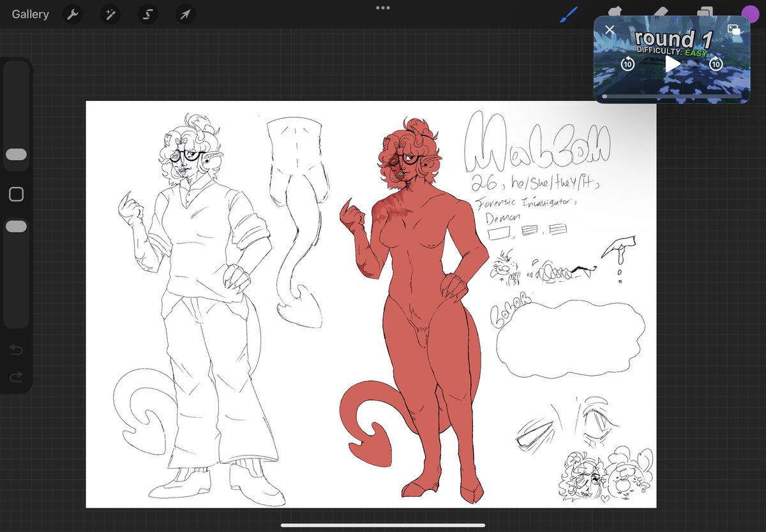Rewind the video 10 seconds
The width and height of the screenshot is (766, 532).
click(627, 63)
